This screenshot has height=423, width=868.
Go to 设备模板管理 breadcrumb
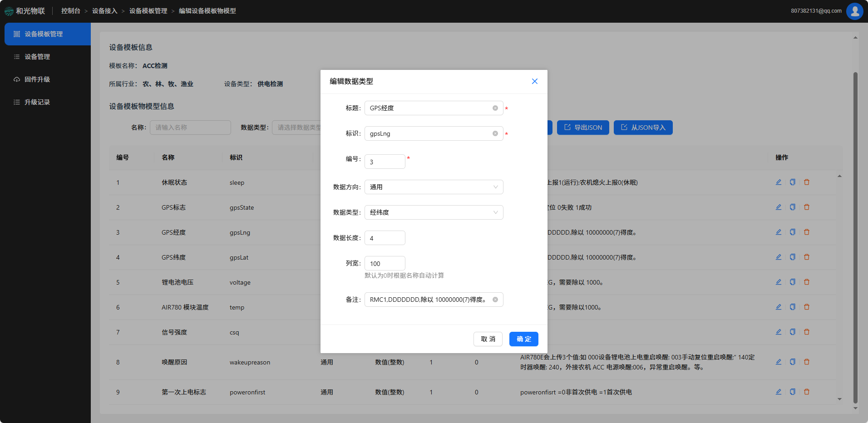point(148,11)
